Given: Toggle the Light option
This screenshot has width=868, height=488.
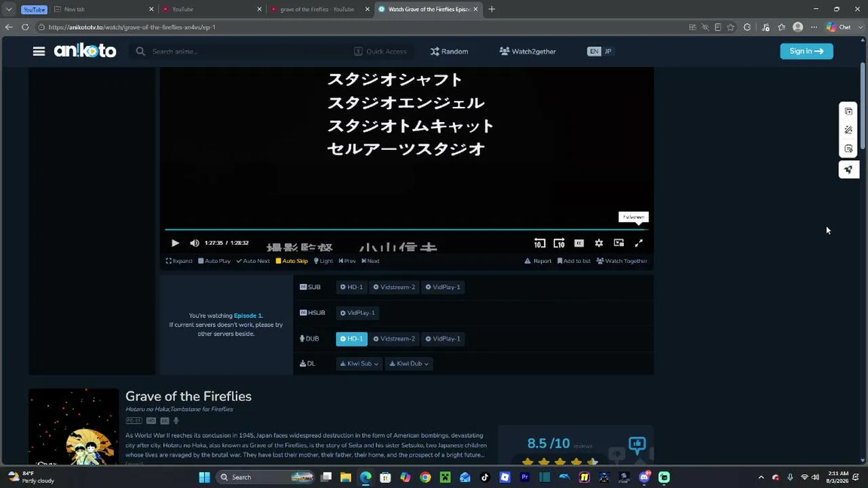Looking at the screenshot, I should pyautogui.click(x=323, y=261).
